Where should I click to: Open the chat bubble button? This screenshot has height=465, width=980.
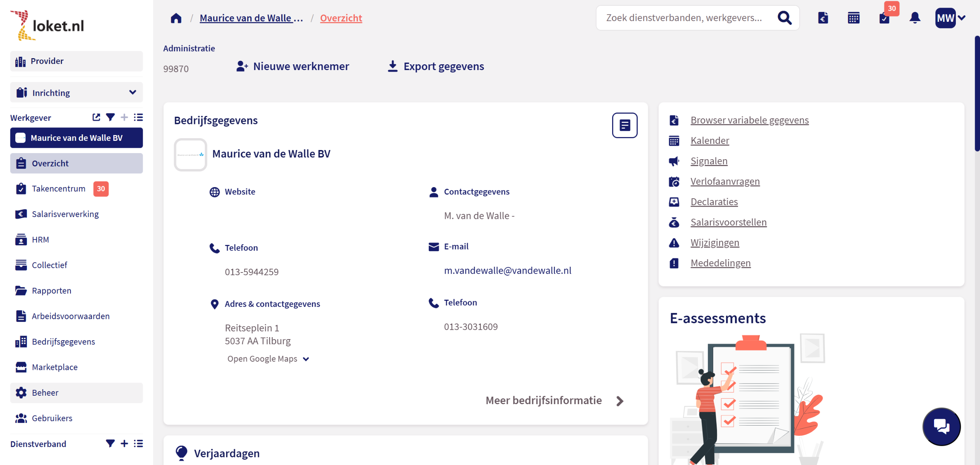coord(941,426)
